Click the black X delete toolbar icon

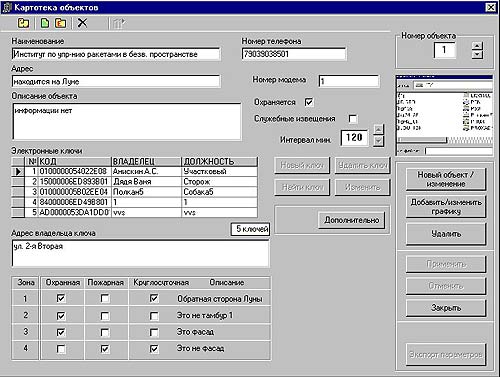point(82,23)
